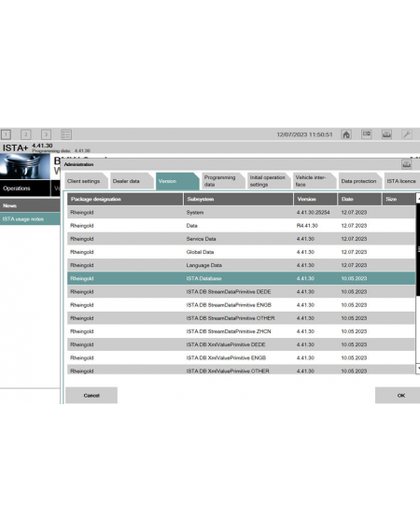Open the Programming data tab

pos(222,181)
